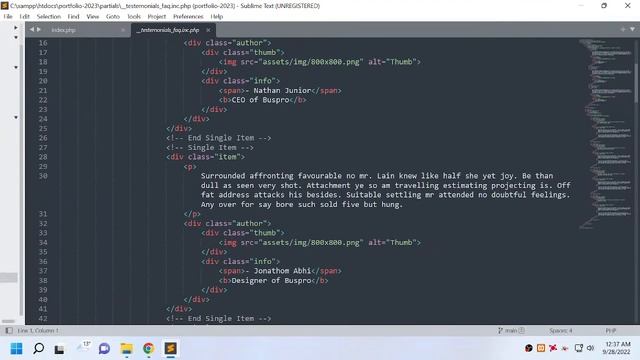Open Google Chrome from taskbar

(149, 348)
